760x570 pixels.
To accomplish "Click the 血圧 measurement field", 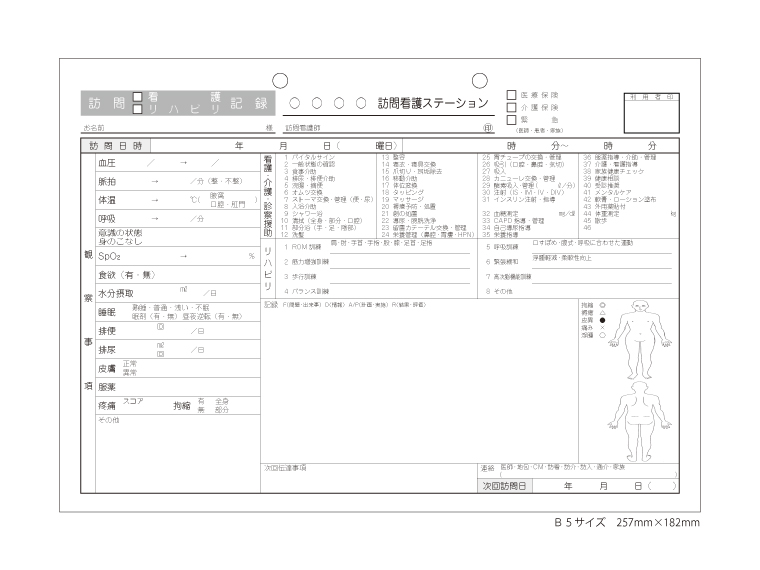I will click(184, 162).
